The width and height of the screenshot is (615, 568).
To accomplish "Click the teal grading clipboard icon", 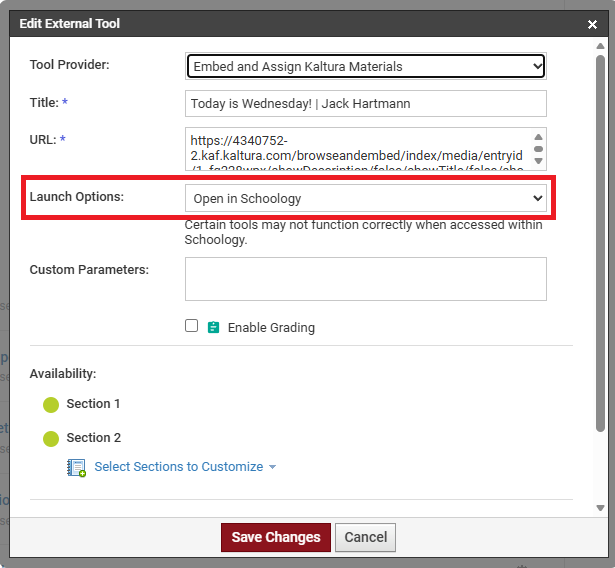I will coord(213,327).
